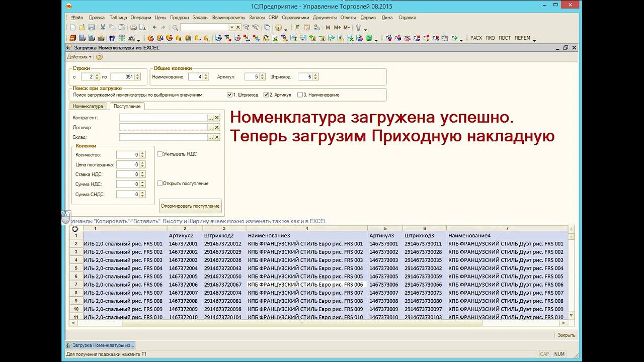Click the Ставка НДС value field

pos(128,174)
